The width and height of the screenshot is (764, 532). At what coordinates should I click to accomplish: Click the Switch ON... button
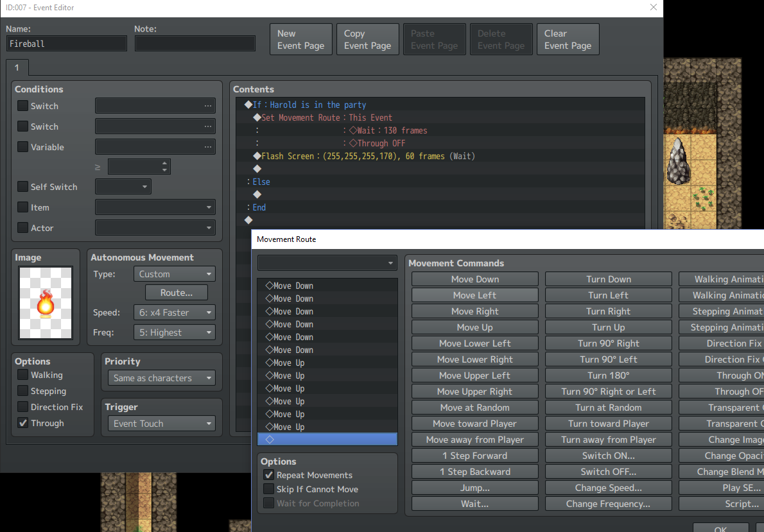(x=608, y=456)
